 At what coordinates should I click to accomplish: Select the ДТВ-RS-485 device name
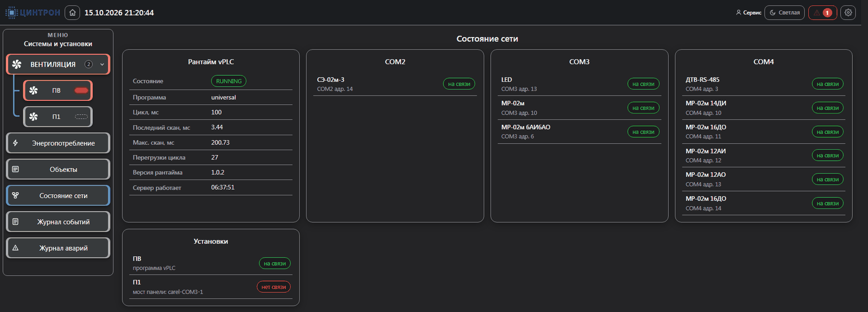[x=703, y=80]
